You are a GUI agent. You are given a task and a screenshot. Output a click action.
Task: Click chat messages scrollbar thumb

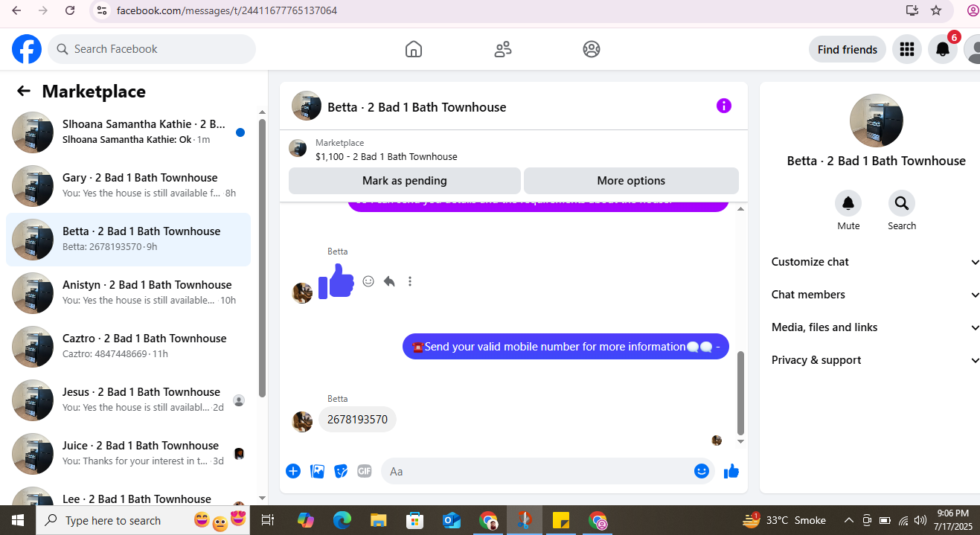click(x=740, y=394)
